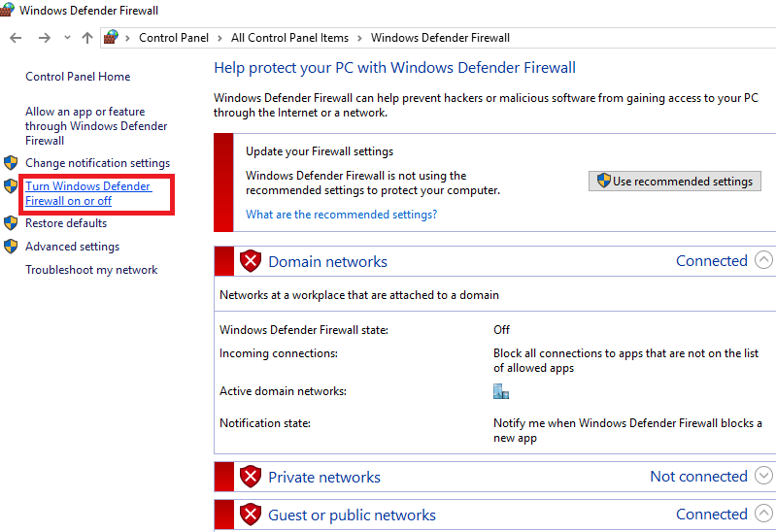Click red shield icon next to Guest or public networks

(x=251, y=515)
